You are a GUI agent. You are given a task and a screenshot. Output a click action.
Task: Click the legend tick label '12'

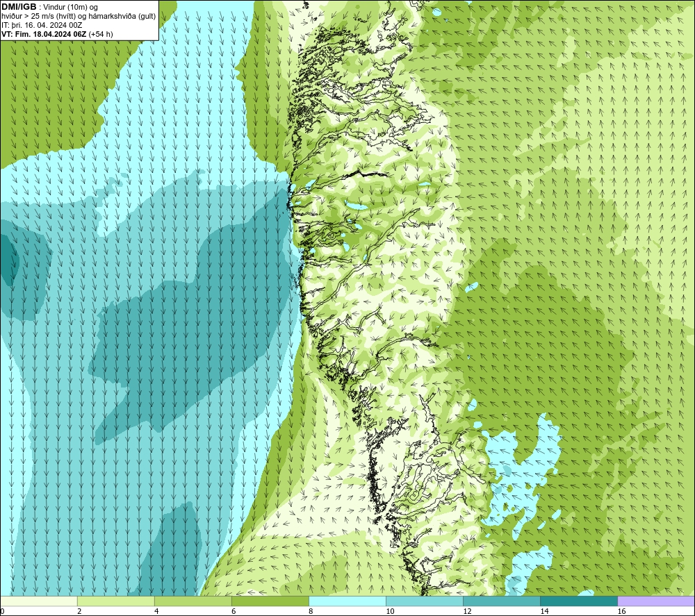click(x=467, y=612)
